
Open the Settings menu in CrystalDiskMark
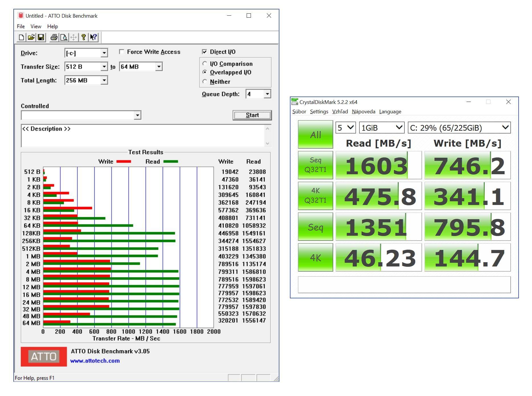pyautogui.click(x=319, y=112)
